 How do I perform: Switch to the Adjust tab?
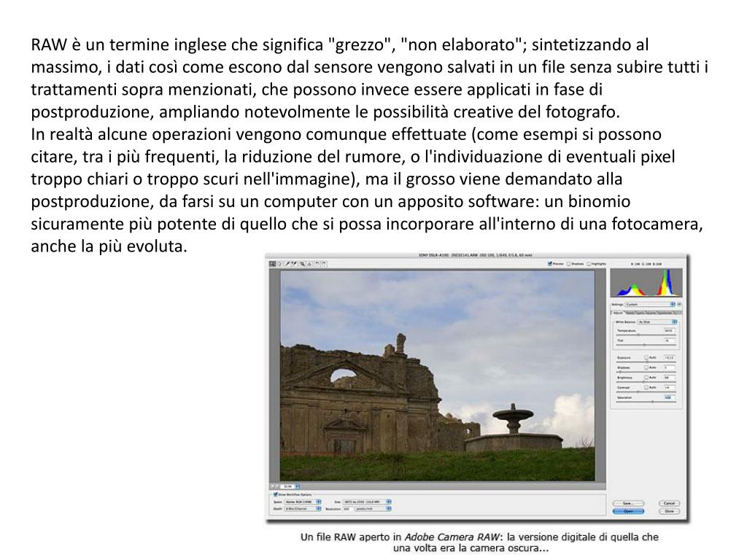[x=619, y=313]
